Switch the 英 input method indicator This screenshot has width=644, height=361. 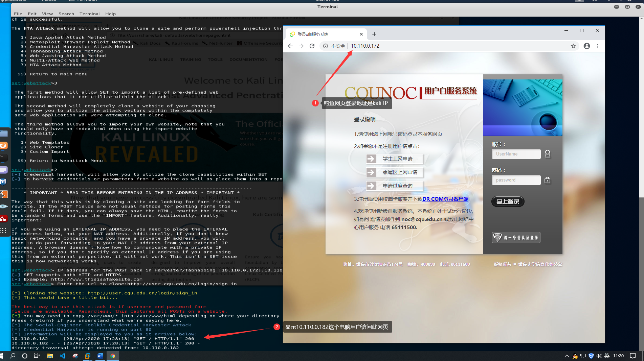[607, 356]
